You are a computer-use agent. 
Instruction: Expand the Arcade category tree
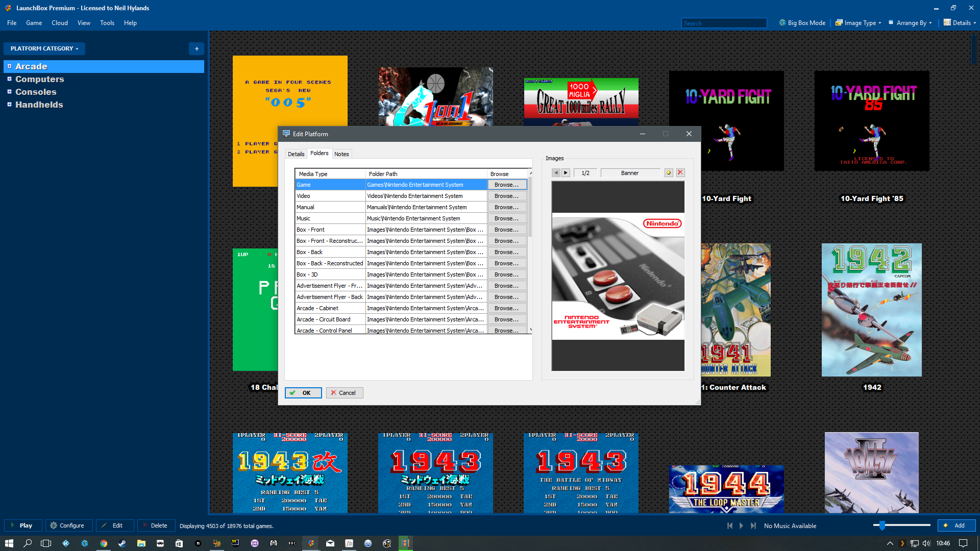[9, 66]
